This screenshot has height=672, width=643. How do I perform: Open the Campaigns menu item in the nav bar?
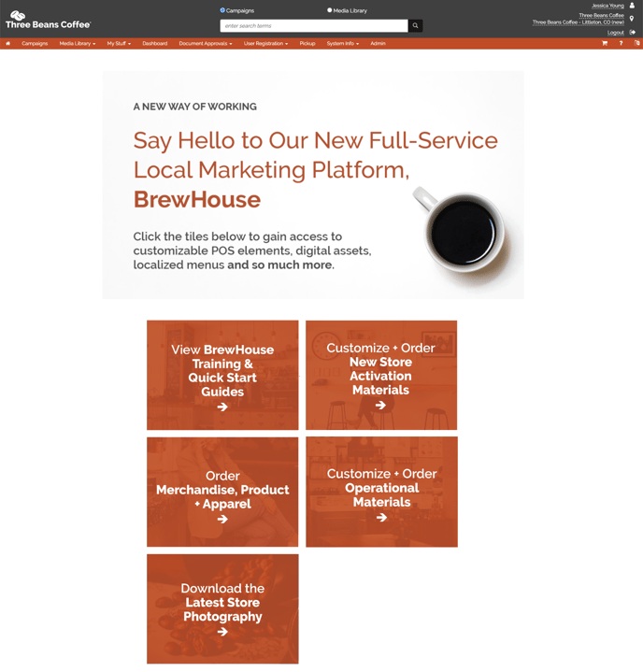(35, 43)
